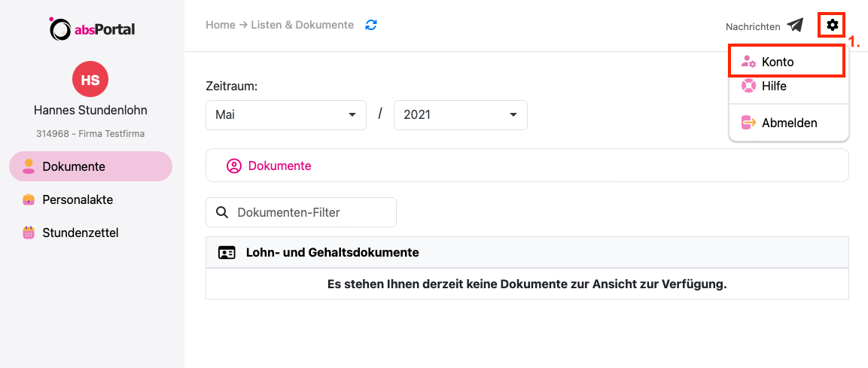This screenshot has width=868, height=368.
Task: Click the absPortal logo
Action: [x=92, y=29]
